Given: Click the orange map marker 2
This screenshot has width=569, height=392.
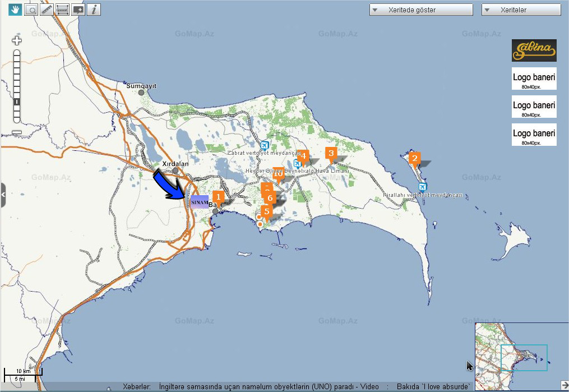Looking at the screenshot, I should [414, 158].
